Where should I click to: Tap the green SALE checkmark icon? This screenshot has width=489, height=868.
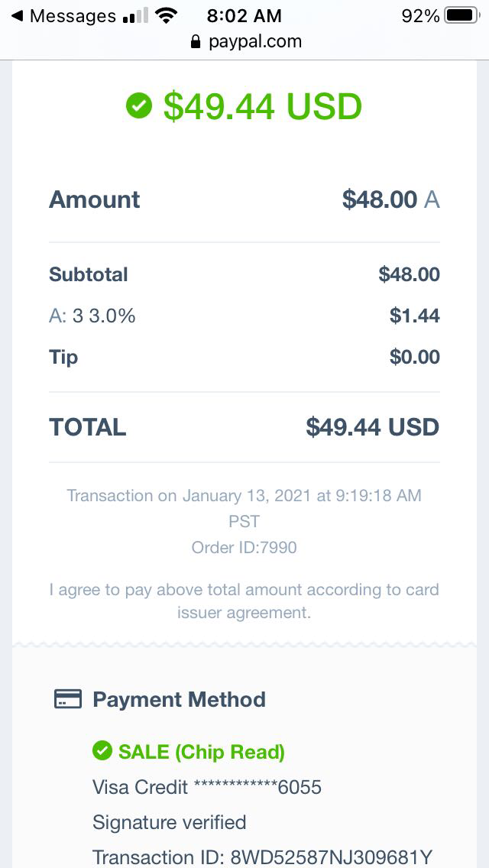point(102,751)
